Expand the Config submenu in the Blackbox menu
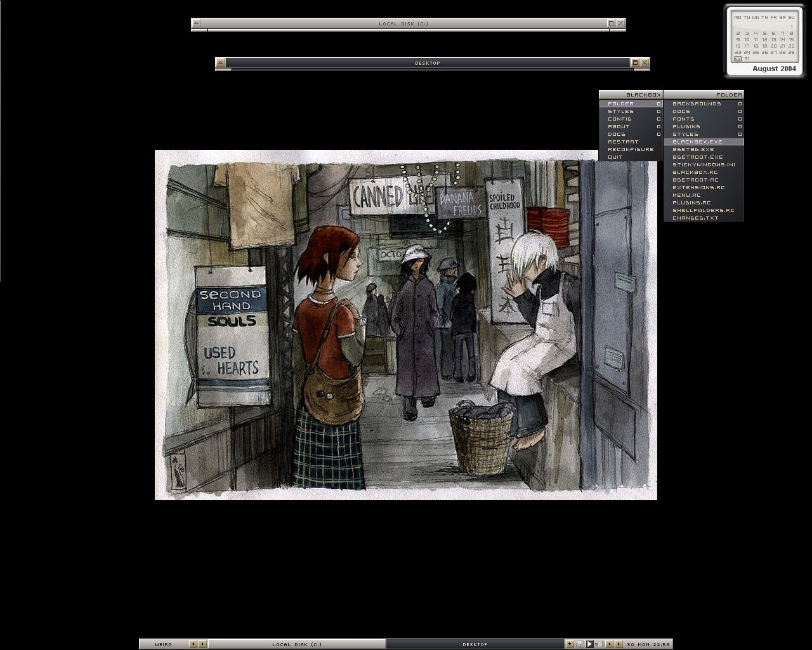812x650 pixels. coord(631,119)
